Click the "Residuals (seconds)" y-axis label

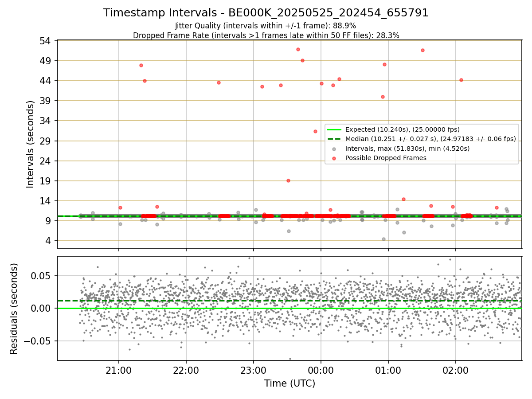click(14, 309)
